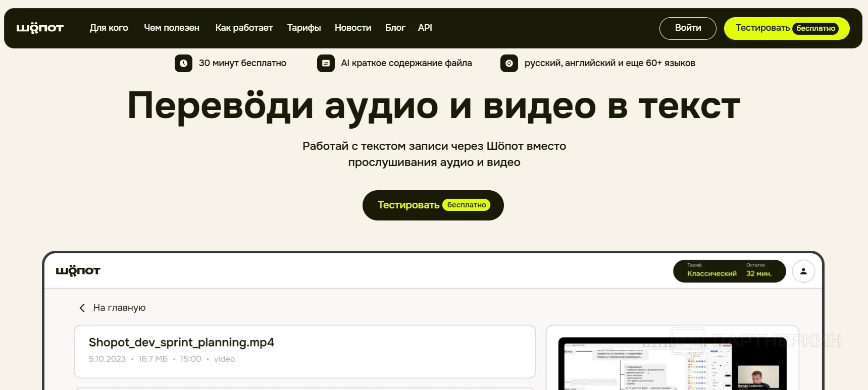This screenshot has width=868, height=390.
Task: Click the 32 мин. remaining balance value
Action: click(x=759, y=274)
